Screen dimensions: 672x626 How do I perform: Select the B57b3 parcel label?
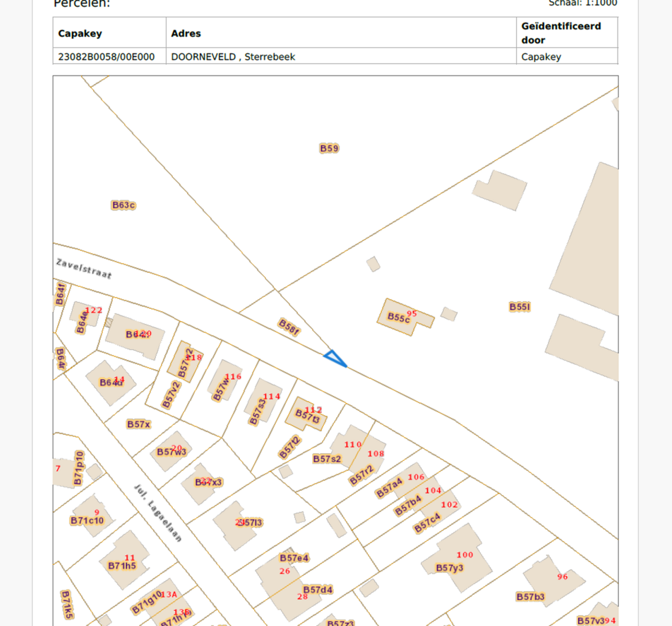pos(530,596)
